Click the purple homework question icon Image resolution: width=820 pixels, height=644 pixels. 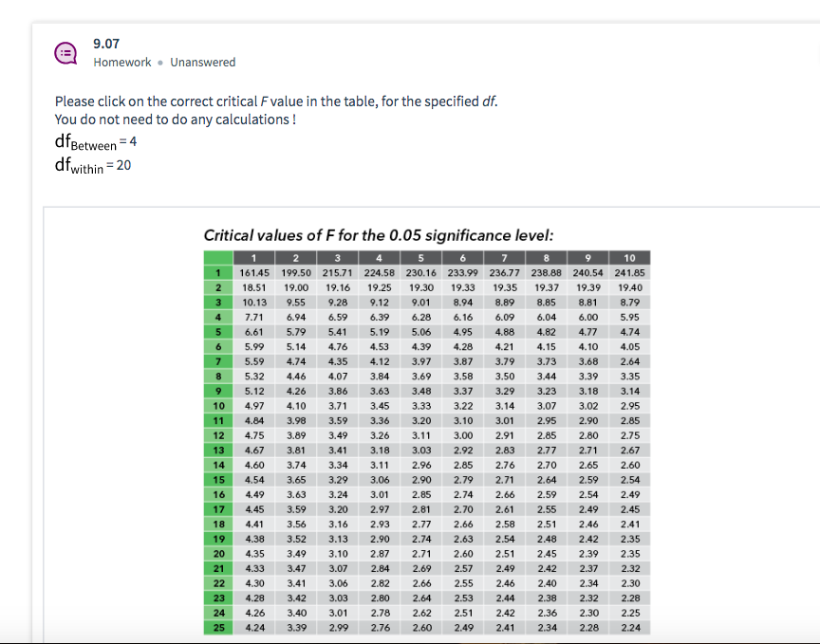pos(65,53)
